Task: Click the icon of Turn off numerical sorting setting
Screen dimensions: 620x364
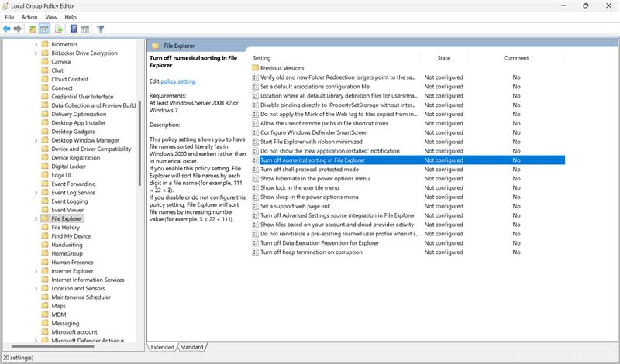Action: click(x=255, y=160)
